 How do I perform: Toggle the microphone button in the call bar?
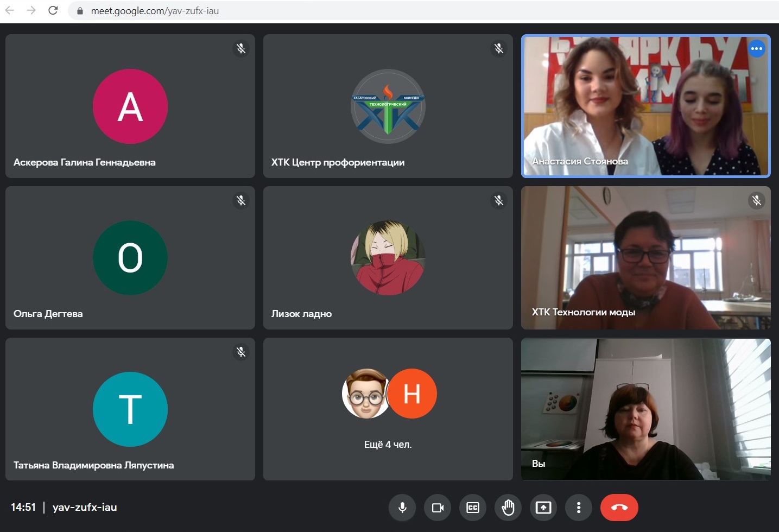402,508
